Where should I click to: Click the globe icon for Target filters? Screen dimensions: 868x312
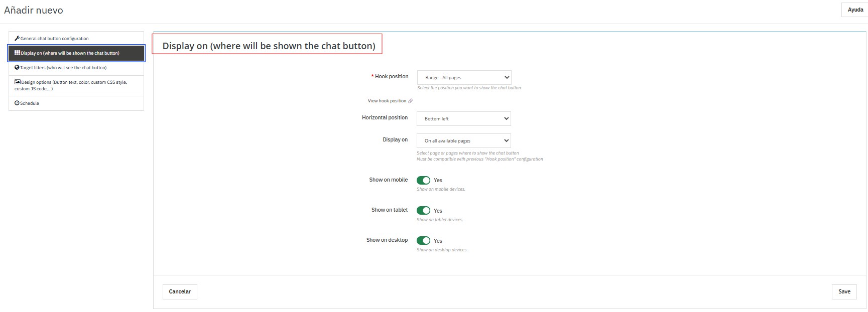click(x=17, y=67)
